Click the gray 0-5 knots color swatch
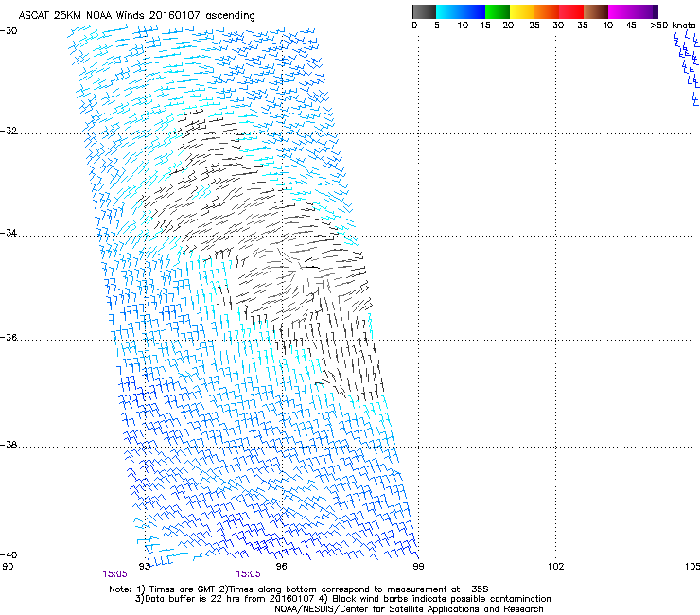 [x=424, y=11]
